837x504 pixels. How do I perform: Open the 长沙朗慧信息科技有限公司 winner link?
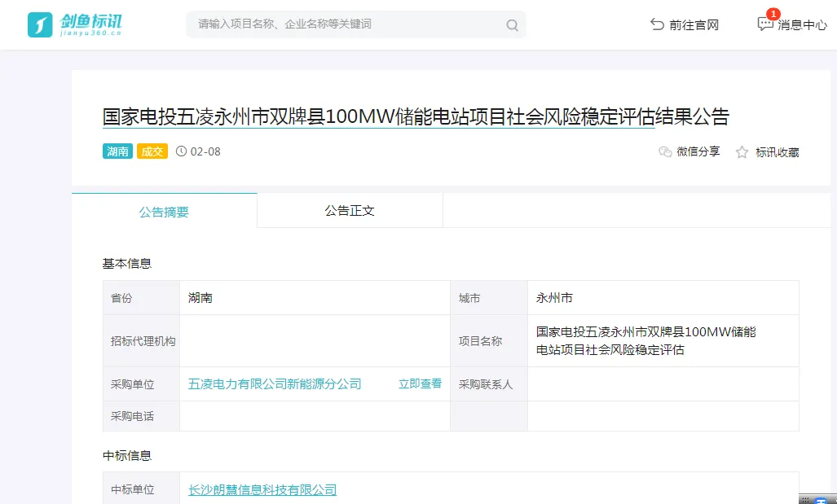(261, 489)
